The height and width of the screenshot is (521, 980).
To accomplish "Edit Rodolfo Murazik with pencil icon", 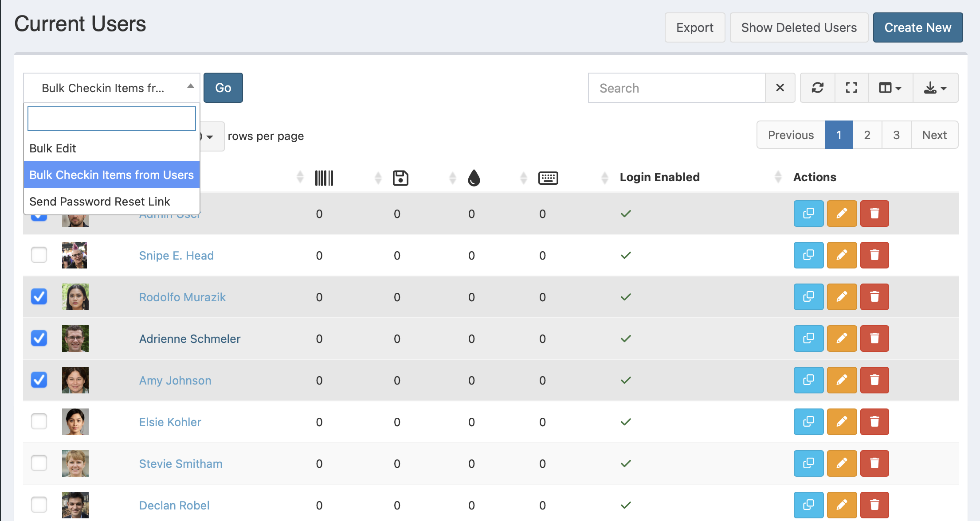I will coord(842,297).
